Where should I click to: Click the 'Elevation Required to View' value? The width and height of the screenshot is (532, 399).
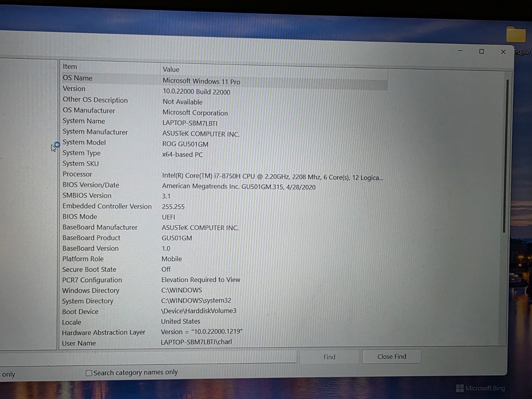(x=201, y=280)
